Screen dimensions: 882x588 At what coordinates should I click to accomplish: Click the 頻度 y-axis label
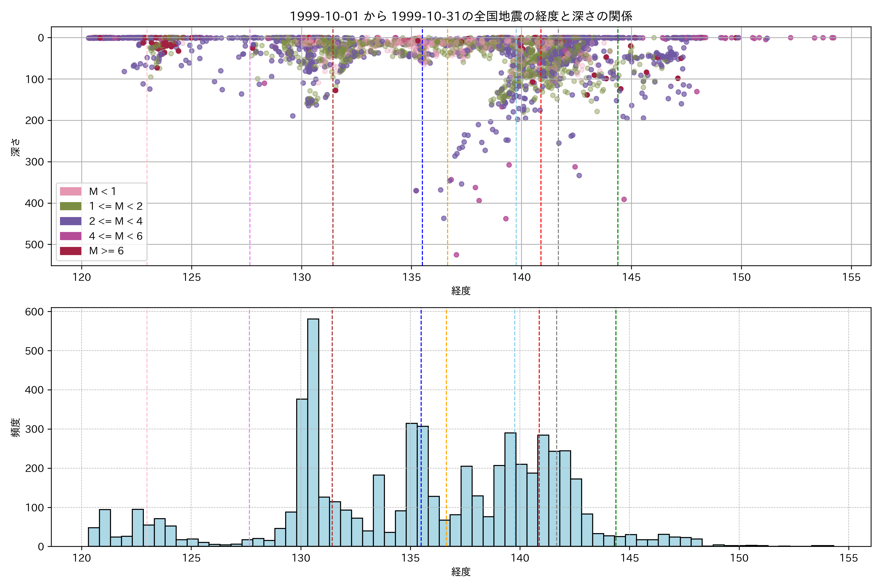(15, 428)
